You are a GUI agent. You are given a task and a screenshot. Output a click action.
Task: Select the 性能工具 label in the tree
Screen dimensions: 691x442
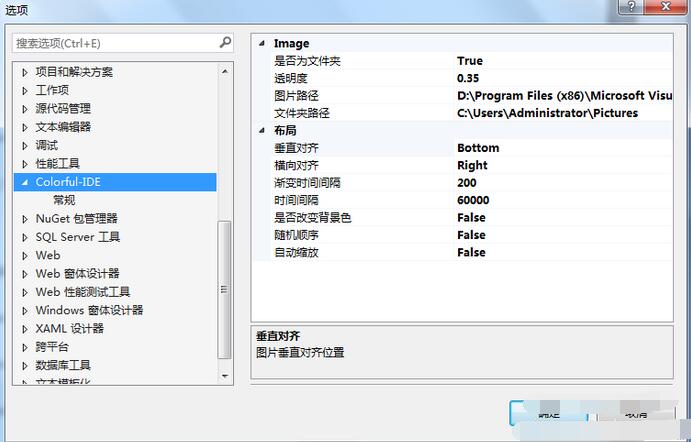click(x=57, y=163)
